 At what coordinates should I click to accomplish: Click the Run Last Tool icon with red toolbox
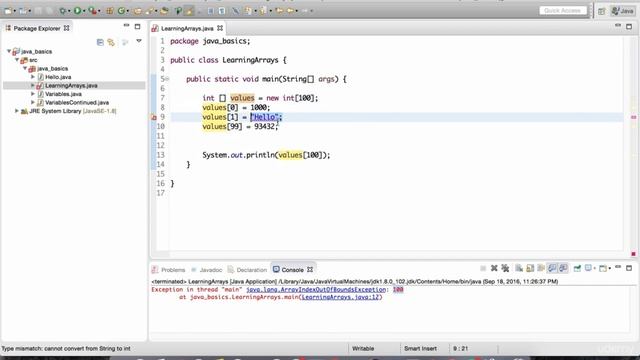(93, 11)
